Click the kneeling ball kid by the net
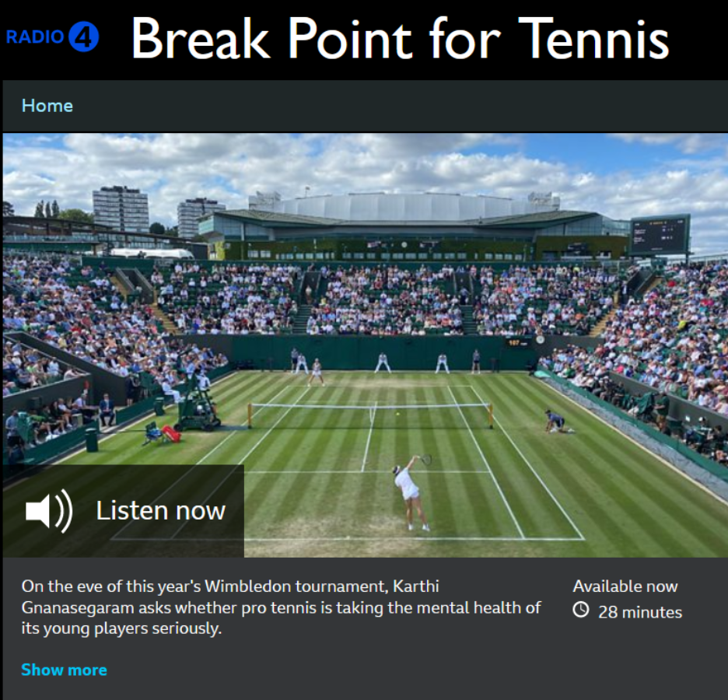The height and width of the screenshot is (700, 728). pos(557,422)
